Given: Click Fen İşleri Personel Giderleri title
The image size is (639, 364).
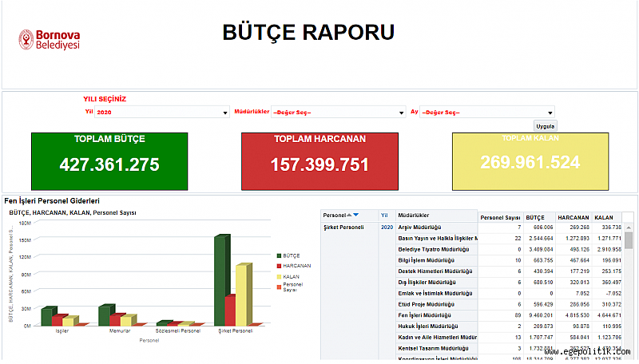Looking at the screenshot, I should pos(52,200).
